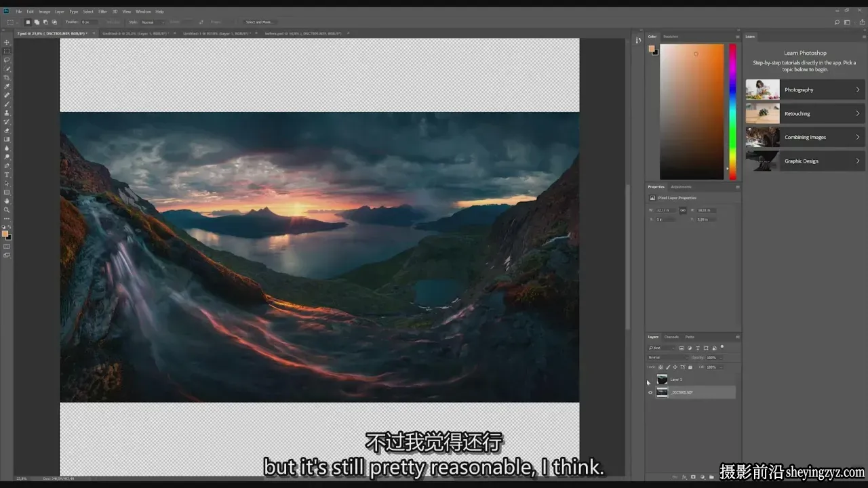Open the Opacity 100% dropdown arrow

click(721, 358)
